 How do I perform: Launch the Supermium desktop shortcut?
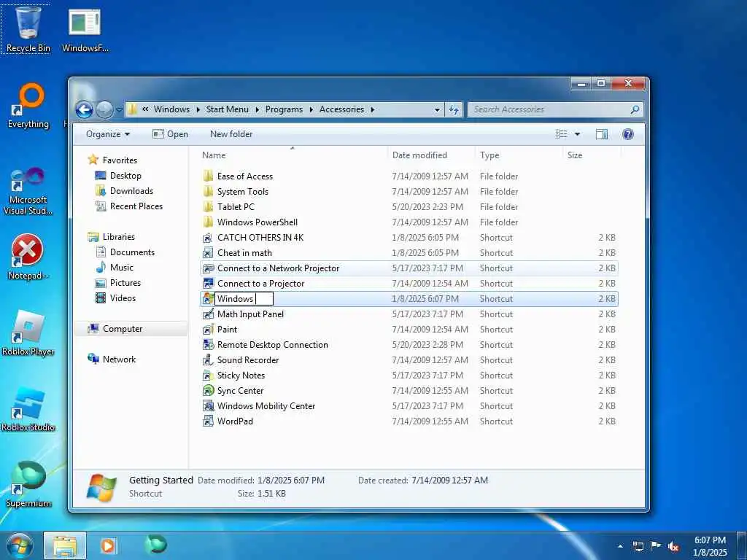click(28, 484)
